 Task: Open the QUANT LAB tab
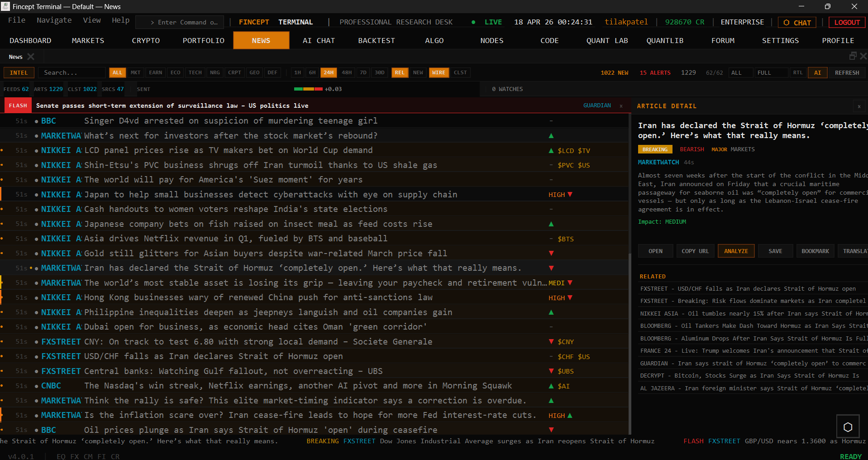[x=607, y=40]
